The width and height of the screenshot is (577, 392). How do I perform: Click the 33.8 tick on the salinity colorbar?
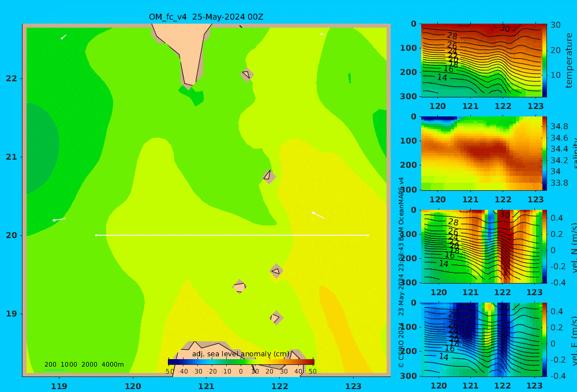[559, 183]
